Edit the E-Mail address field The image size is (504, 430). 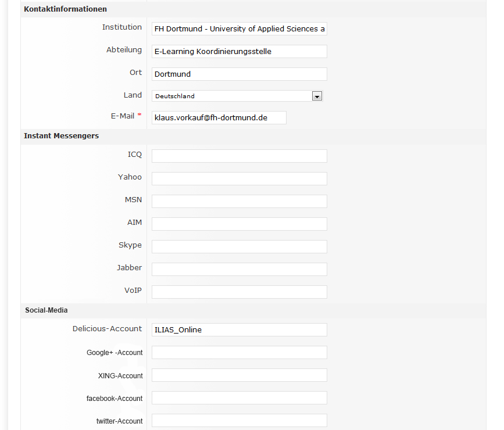click(x=219, y=118)
